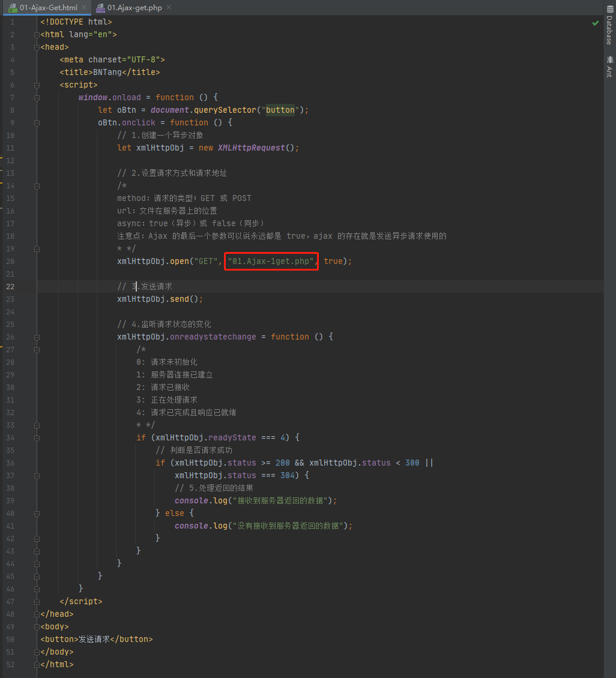Click comment line "4: 请求已完成且响应已就绪"
The width and height of the screenshot is (616, 678).
(186, 413)
